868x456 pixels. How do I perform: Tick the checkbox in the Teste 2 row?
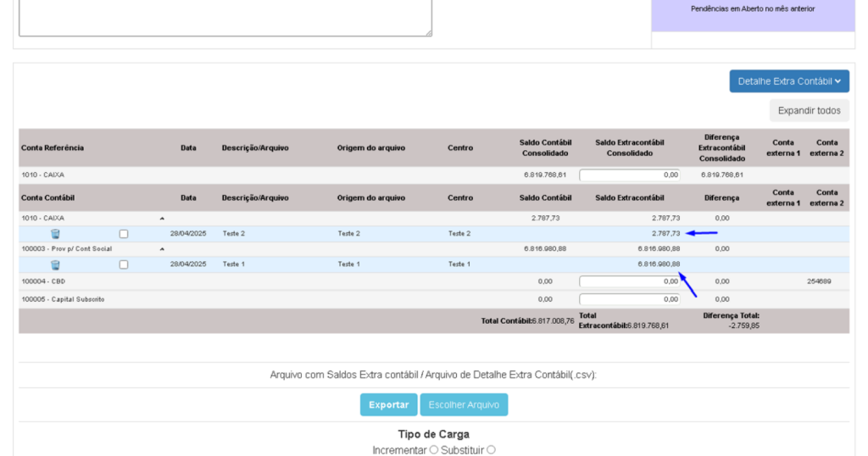click(x=124, y=234)
